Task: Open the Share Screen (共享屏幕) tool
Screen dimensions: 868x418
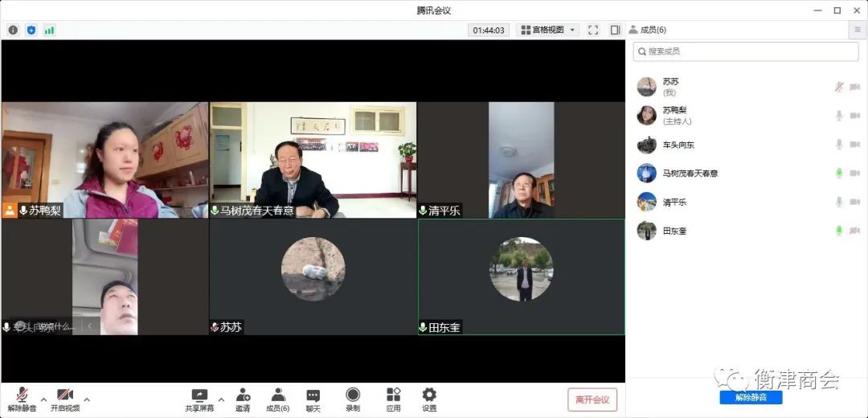Action: pyautogui.click(x=199, y=399)
